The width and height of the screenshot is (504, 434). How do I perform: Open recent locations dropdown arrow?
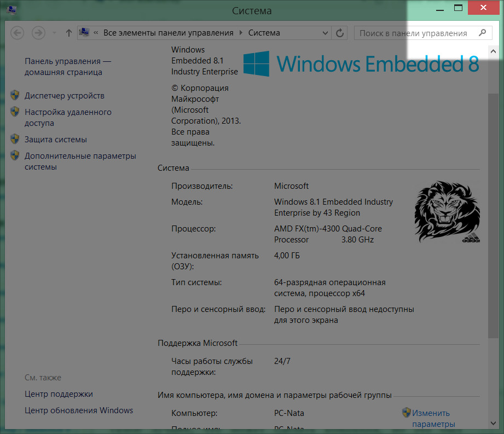pos(54,33)
